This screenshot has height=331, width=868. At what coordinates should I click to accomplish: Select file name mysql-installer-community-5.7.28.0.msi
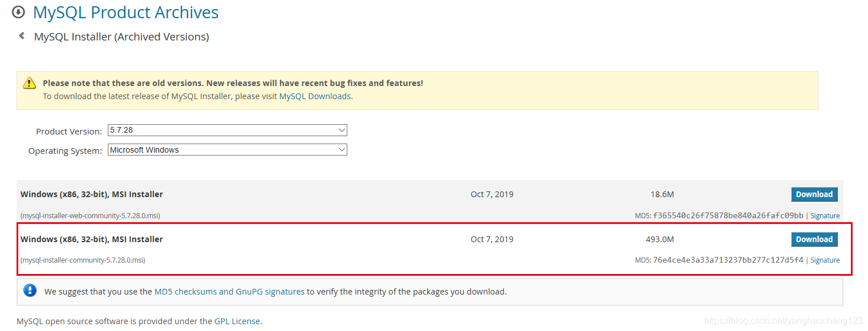coord(83,260)
